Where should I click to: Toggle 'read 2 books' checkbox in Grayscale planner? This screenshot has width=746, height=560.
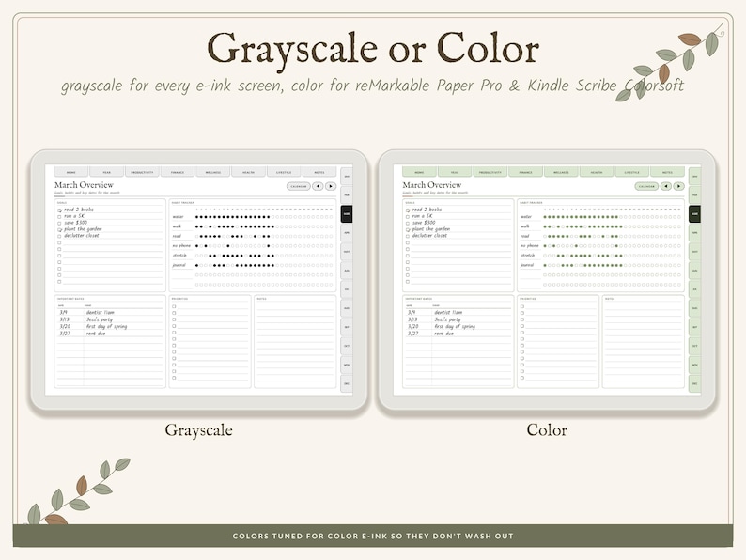[59, 210]
